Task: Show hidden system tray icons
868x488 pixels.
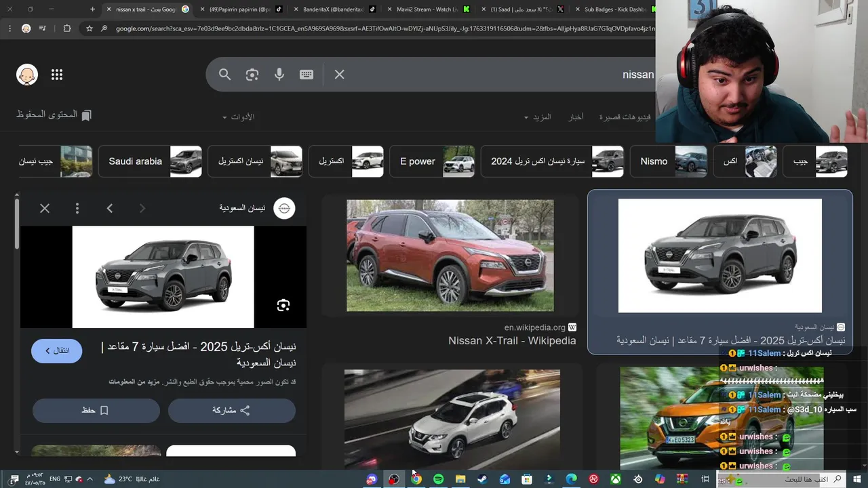Action: (x=90, y=479)
